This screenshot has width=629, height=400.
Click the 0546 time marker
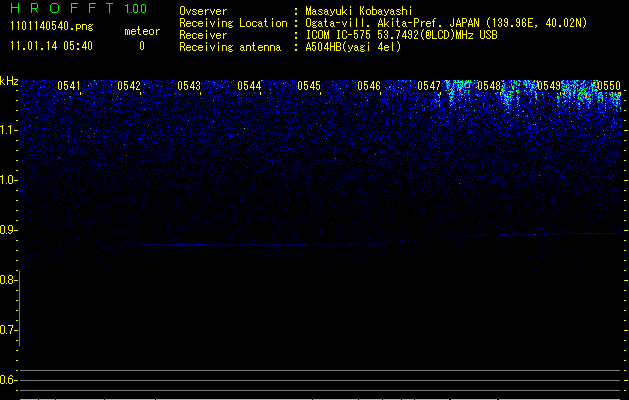[369, 86]
